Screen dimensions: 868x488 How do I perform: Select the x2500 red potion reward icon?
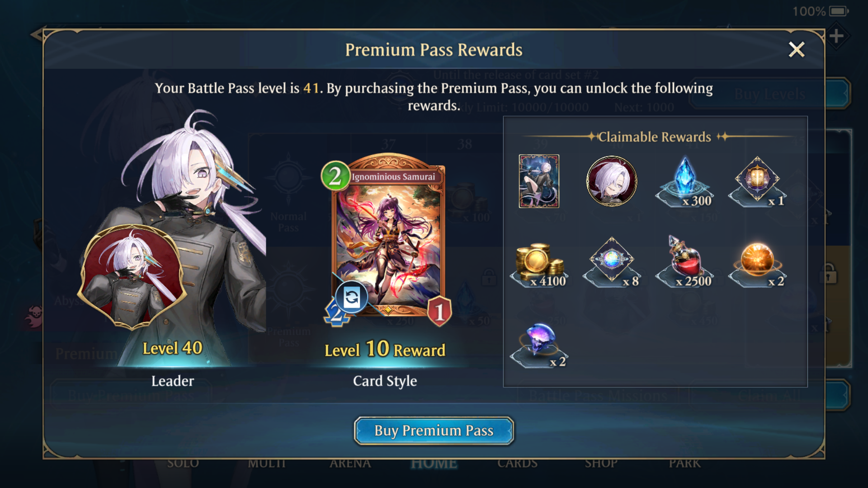coord(684,262)
